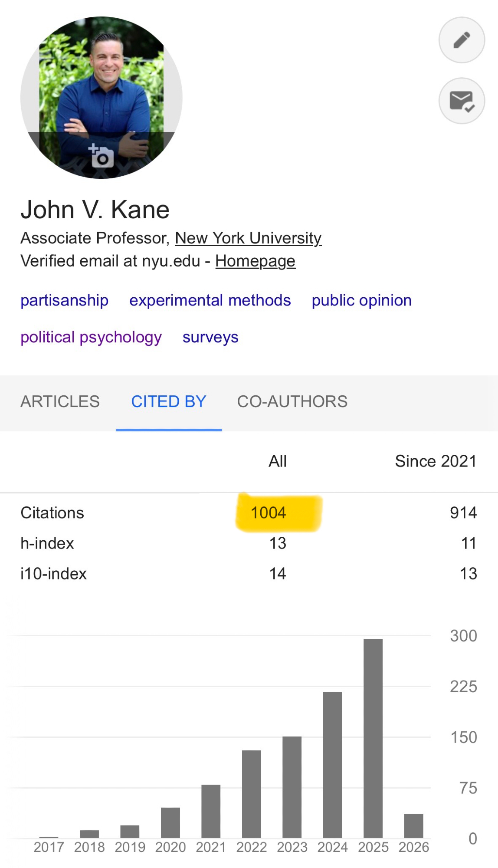The height and width of the screenshot is (868, 498).
Task: Click the pencil edit profile icon
Action: point(462,40)
